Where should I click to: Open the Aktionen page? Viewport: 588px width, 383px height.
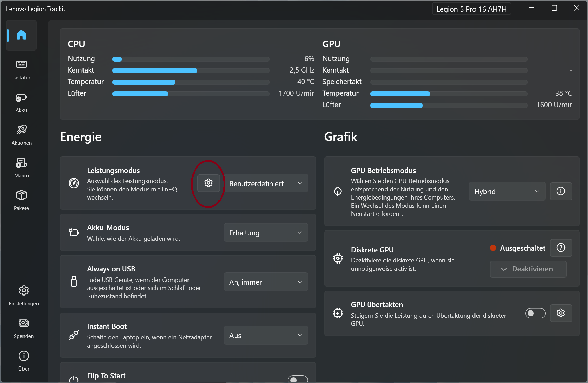[21, 135]
